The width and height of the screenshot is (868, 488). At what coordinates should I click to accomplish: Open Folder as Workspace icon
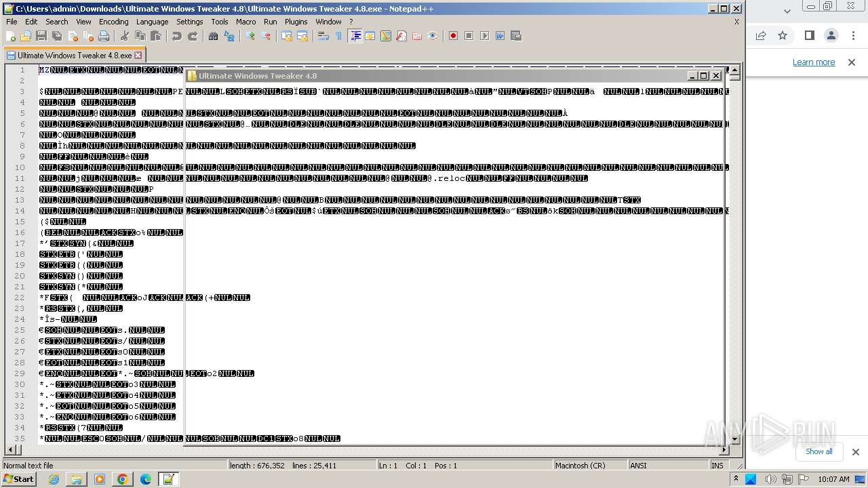pos(417,36)
